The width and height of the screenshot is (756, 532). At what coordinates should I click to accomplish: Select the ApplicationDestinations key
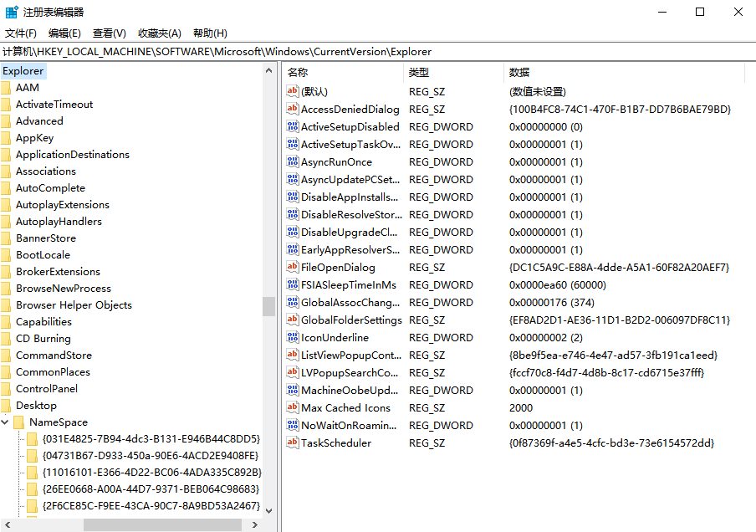[x=73, y=155]
